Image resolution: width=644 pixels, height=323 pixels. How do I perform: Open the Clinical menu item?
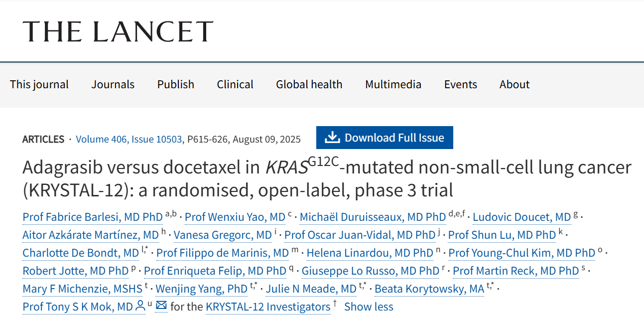tap(235, 84)
